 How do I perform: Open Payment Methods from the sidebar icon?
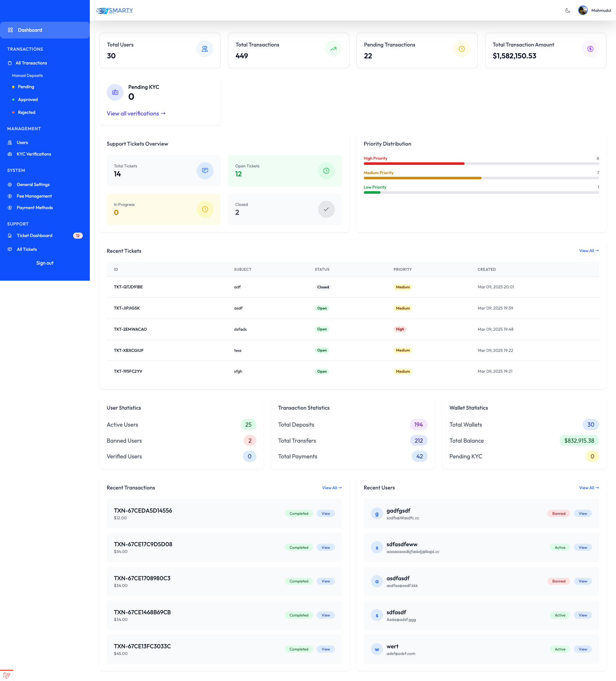click(x=10, y=208)
